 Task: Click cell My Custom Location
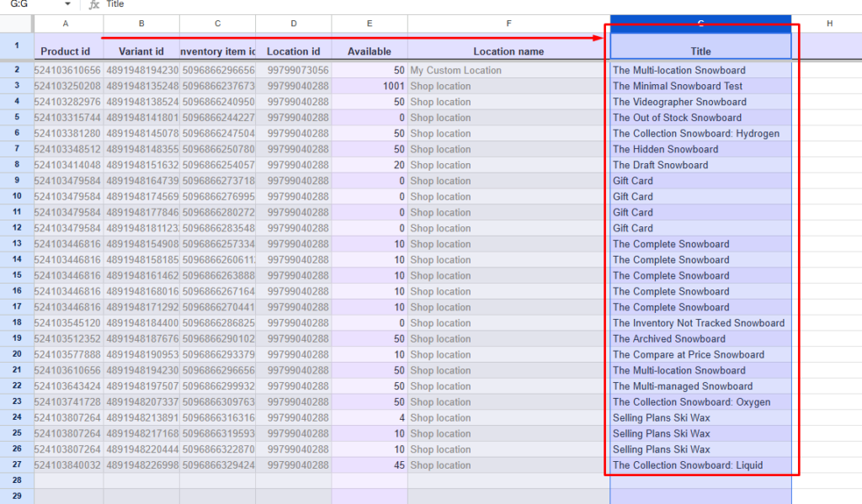point(509,71)
